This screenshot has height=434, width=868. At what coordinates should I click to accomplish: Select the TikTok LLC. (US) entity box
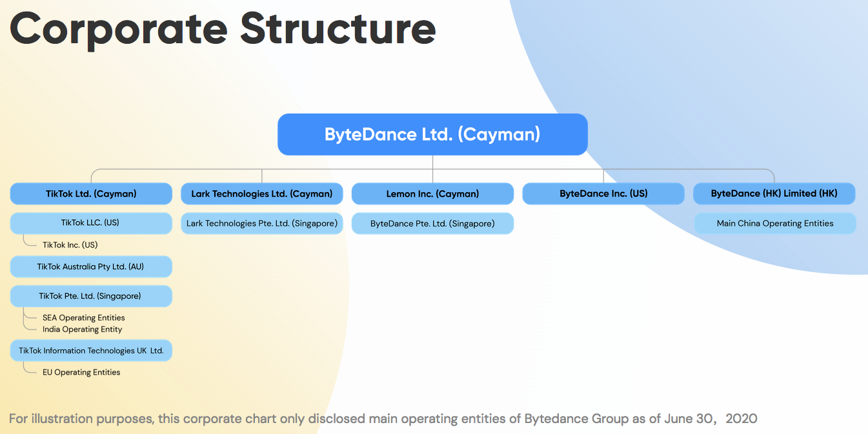(91, 223)
